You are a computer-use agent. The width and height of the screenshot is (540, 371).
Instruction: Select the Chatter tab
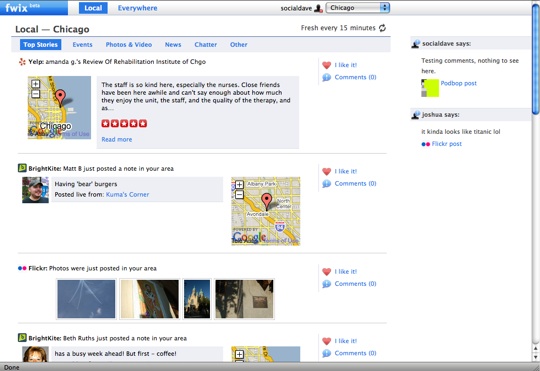(206, 44)
